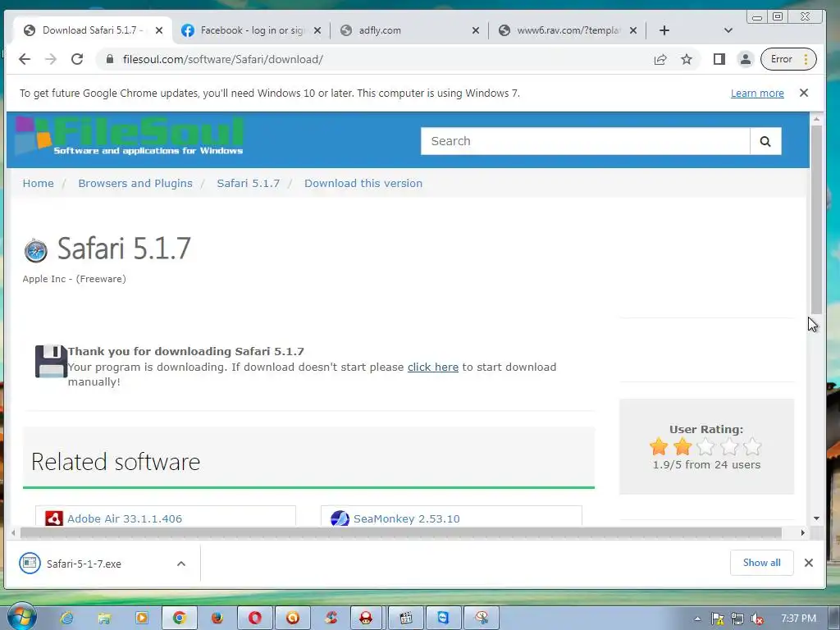The width and height of the screenshot is (840, 630).
Task: Open Browsers and Plugins breadcrumb
Action: [135, 183]
